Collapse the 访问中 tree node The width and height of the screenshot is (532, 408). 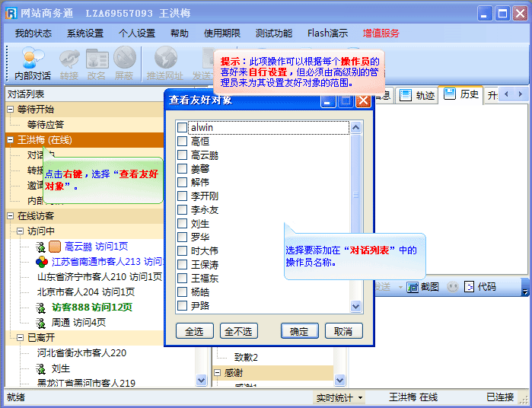tap(21, 231)
